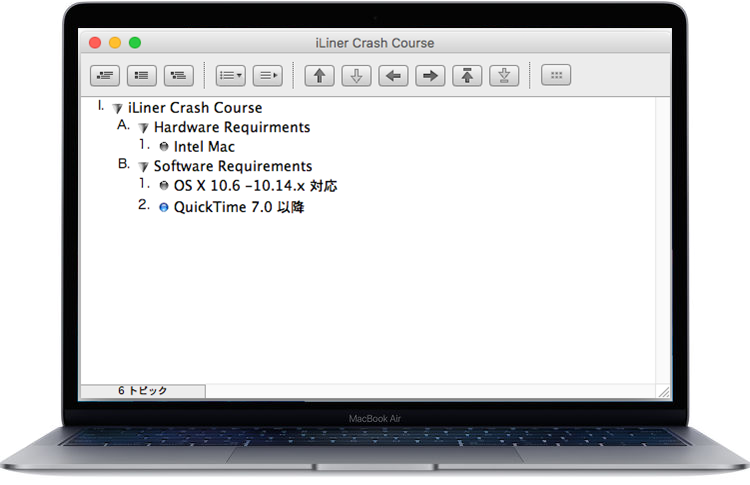Move topic to bottom with the barred down arrow

pos(504,76)
